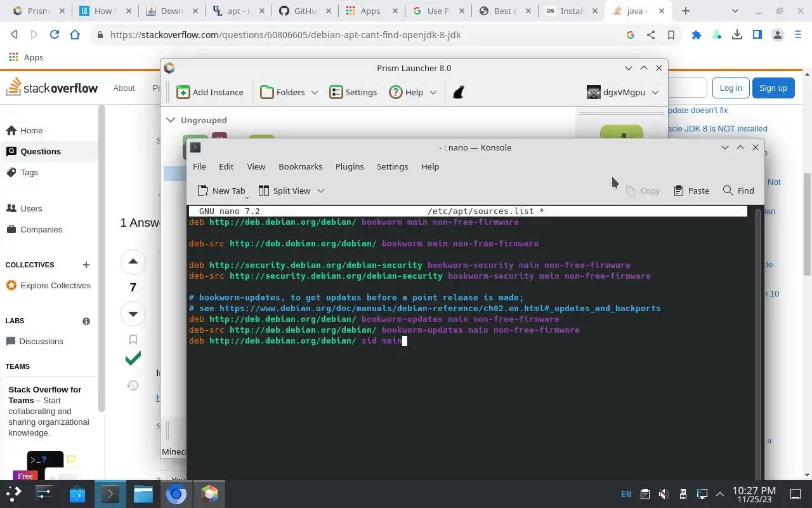The image size is (812, 508).
Task: Click the Copy button in Konsole
Action: point(643,190)
